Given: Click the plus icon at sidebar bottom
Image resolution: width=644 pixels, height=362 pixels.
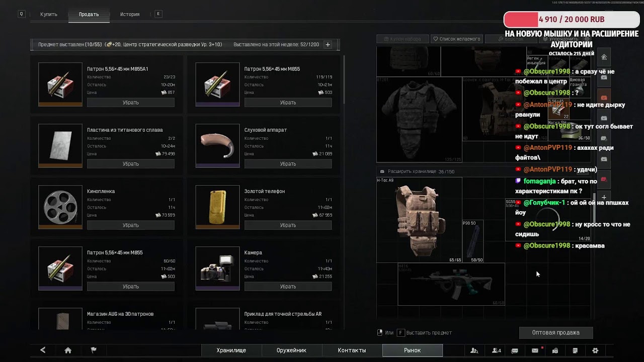Looking at the screenshot, I should 604,198.
